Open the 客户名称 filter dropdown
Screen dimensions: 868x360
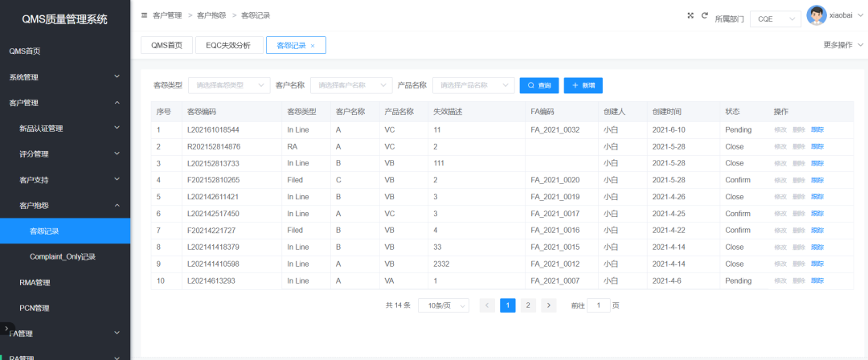tap(351, 85)
